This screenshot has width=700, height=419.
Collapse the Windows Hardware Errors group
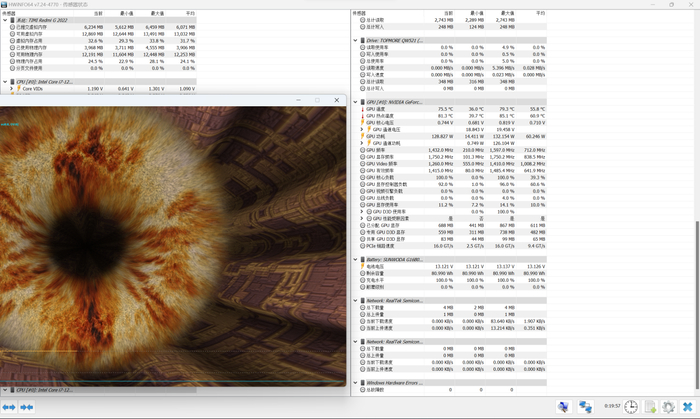pyautogui.click(x=355, y=383)
